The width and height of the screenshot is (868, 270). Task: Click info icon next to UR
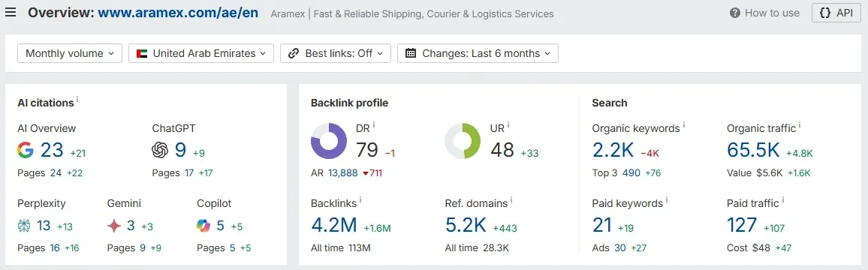[x=509, y=125]
